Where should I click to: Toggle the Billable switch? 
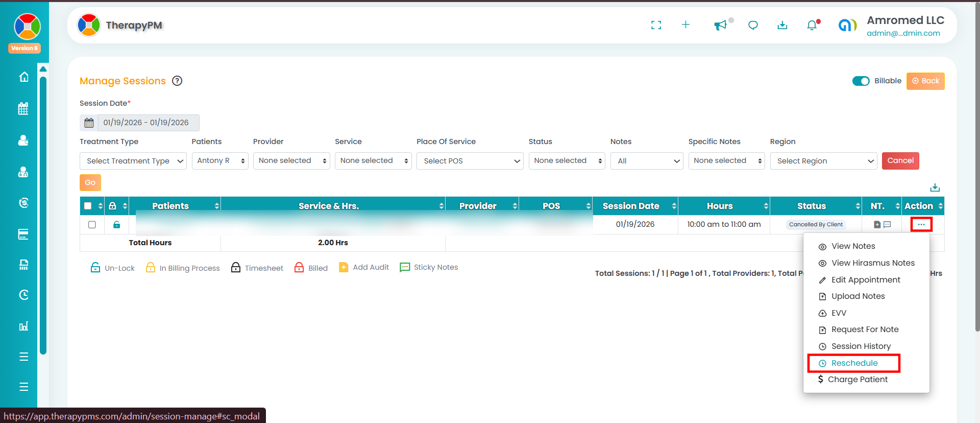point(861,81)
